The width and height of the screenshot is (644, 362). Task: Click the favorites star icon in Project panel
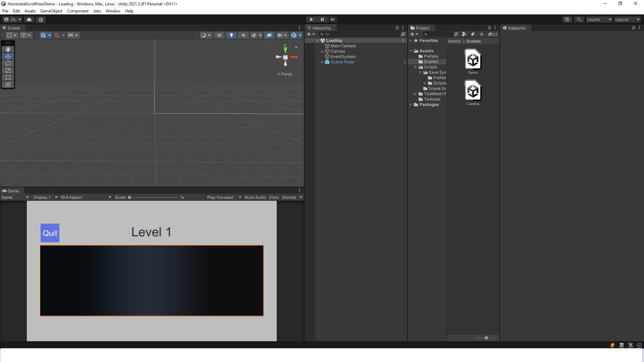481,34
